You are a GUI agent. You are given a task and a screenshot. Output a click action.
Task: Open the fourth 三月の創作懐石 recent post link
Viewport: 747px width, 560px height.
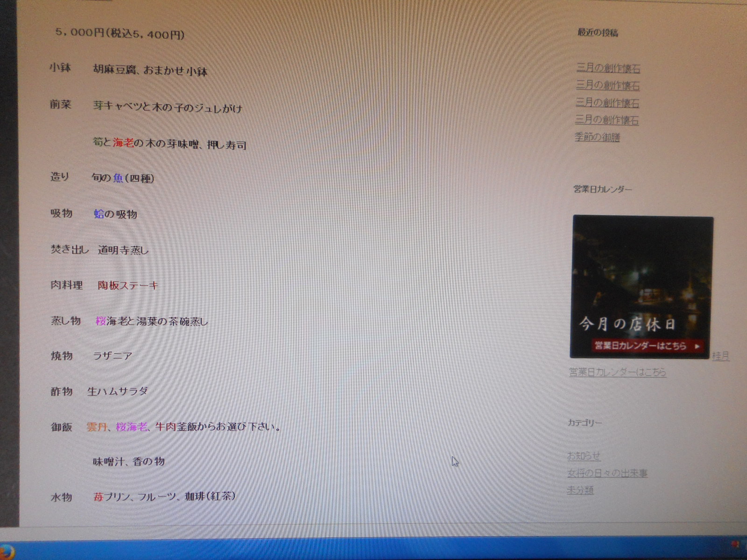click(606, 120)
